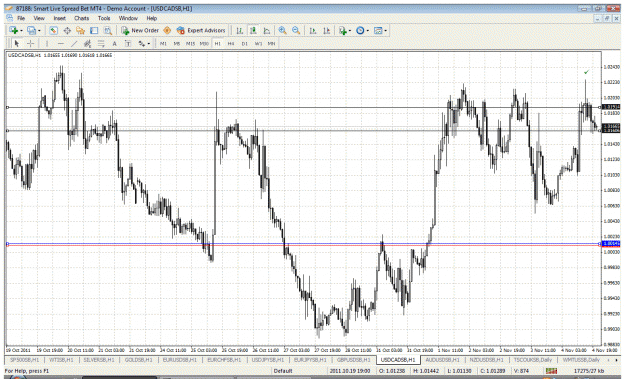Switch to the GOLDSB,H1 chart tab
Viewport: 625px width, 379px height.
click(x=138, y=360)
